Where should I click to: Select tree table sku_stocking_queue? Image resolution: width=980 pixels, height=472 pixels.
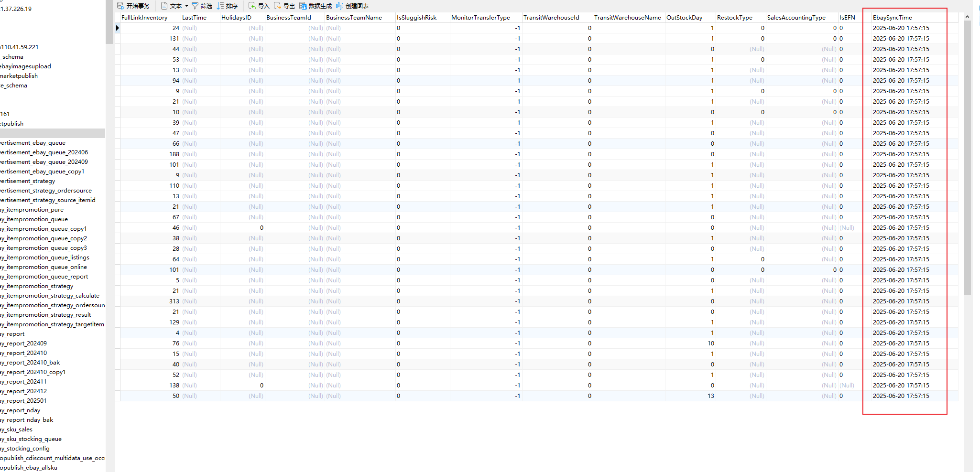(31, 439)
